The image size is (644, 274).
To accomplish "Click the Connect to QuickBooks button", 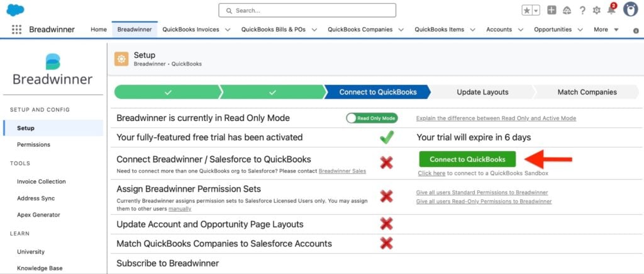I will pyautogui.click(x=467, y=159).
